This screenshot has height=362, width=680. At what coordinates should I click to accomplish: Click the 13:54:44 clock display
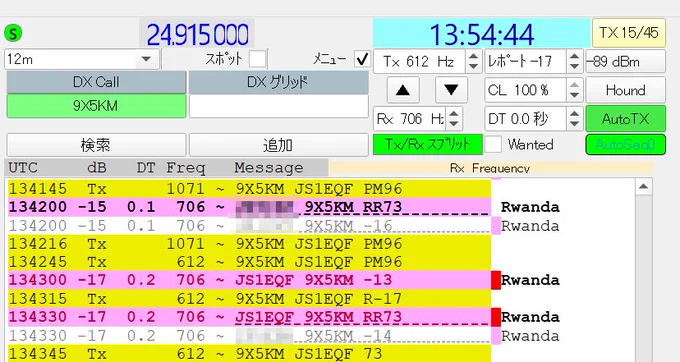coord(481,33)
